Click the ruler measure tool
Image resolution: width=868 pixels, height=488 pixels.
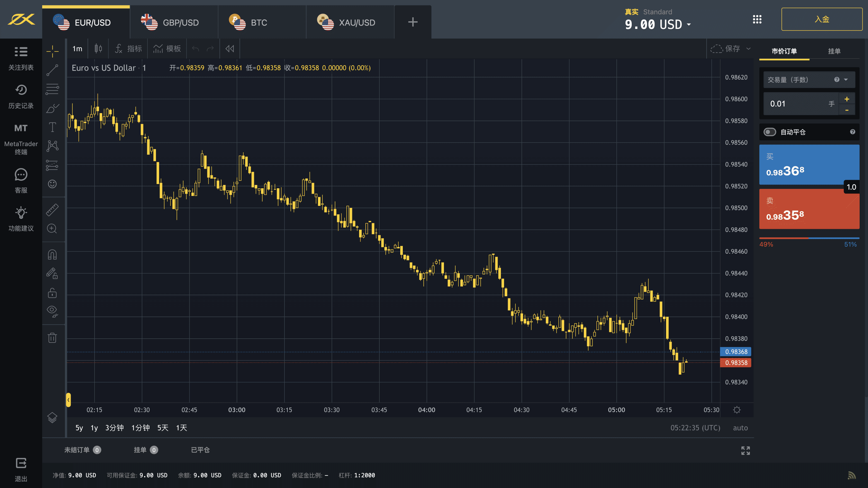(x=52, y=210)
